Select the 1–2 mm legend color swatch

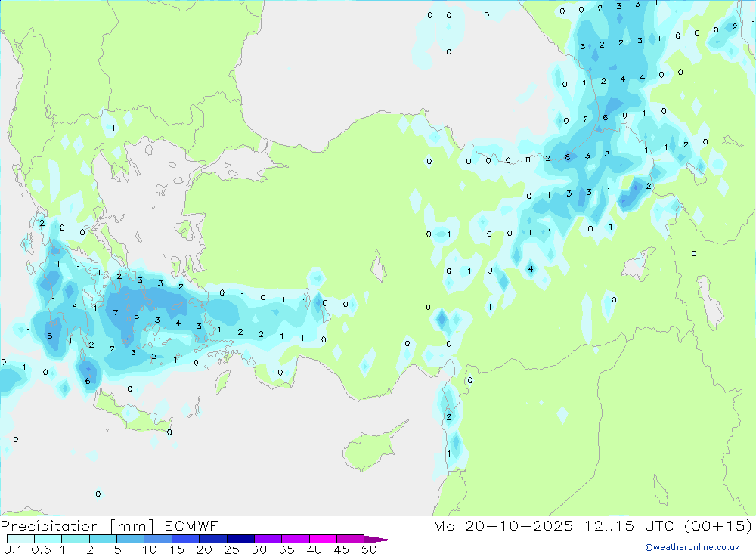(x=76, y=539)
